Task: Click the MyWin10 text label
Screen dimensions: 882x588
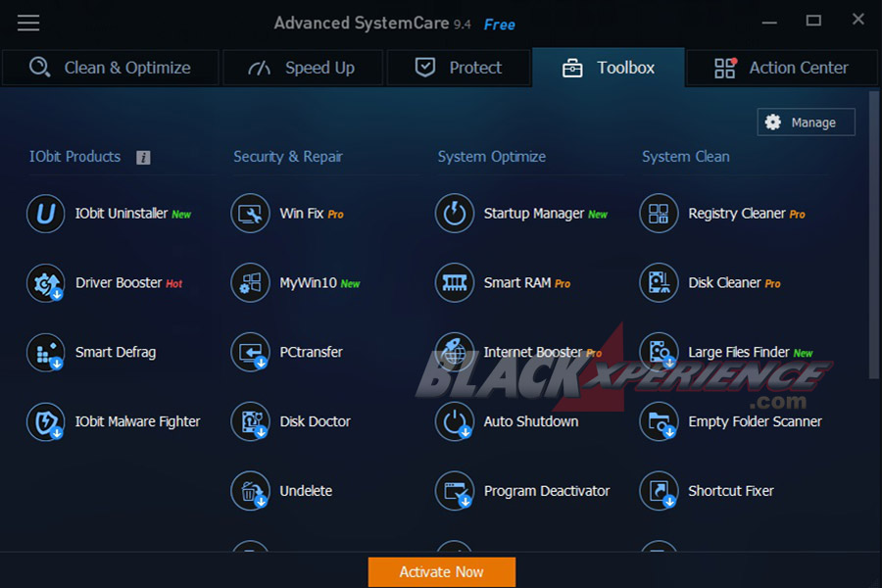Action: [309, 283]
